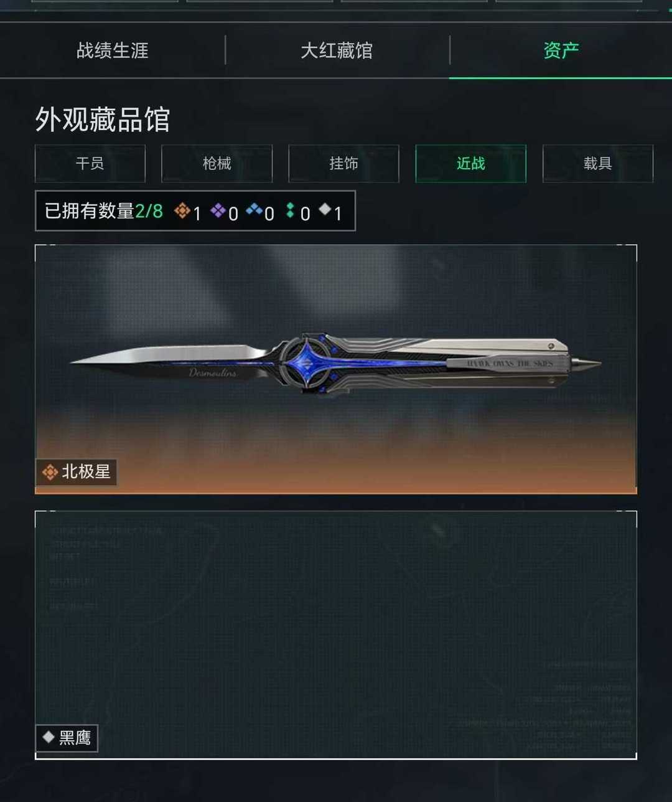Click the 已拥有数量 2/8 counter
Viewport: 672px width, 802px height.
195,211
